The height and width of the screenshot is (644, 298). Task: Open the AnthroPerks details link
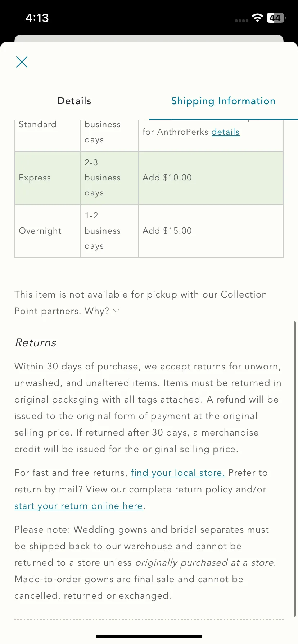(225, 132)
